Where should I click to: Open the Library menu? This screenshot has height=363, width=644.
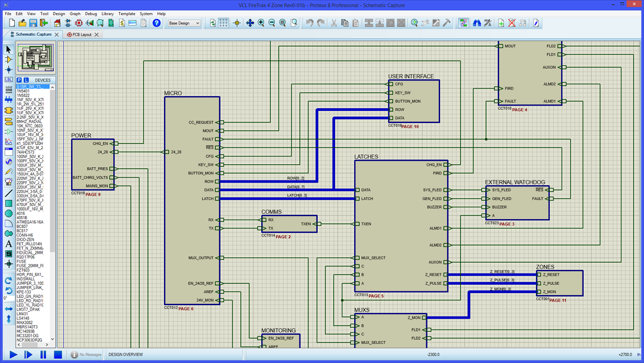[x=107, y=14]
